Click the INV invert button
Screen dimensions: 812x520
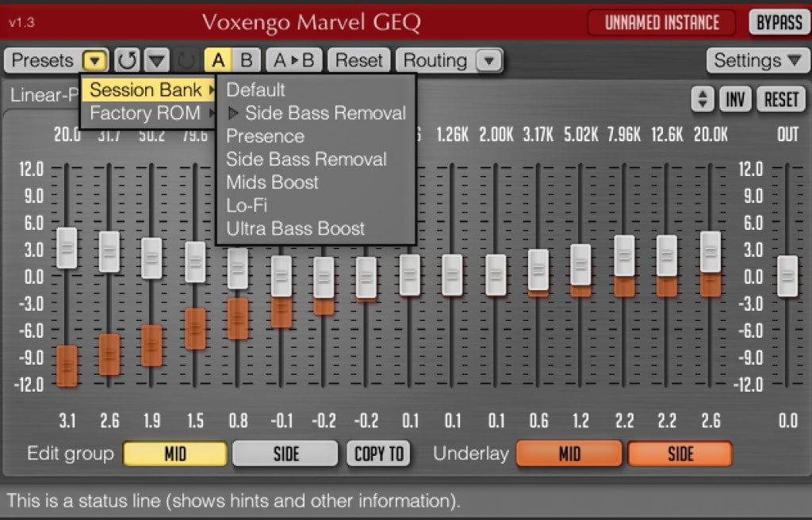tap(735, 99)
